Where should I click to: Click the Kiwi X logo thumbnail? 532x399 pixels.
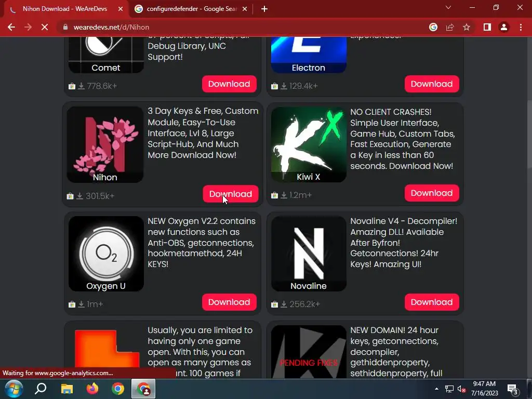[309, 144]
